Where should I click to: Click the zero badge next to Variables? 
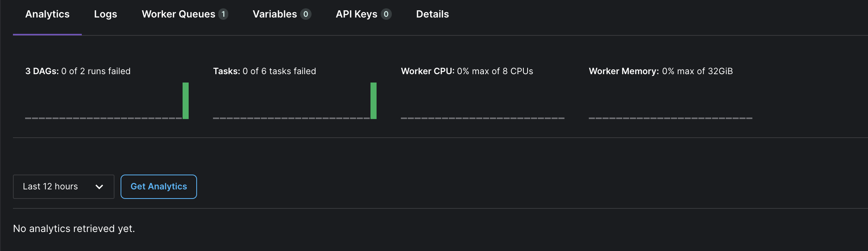click(305, 14)
